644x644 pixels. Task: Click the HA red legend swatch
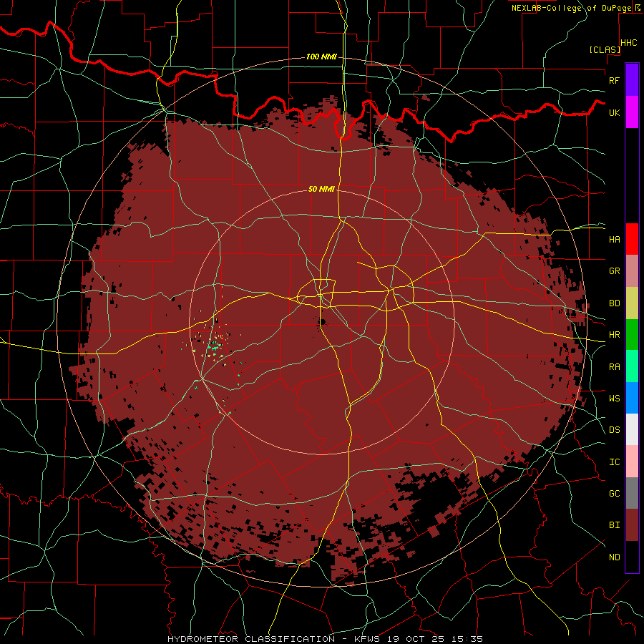click(x=632, y=239)
